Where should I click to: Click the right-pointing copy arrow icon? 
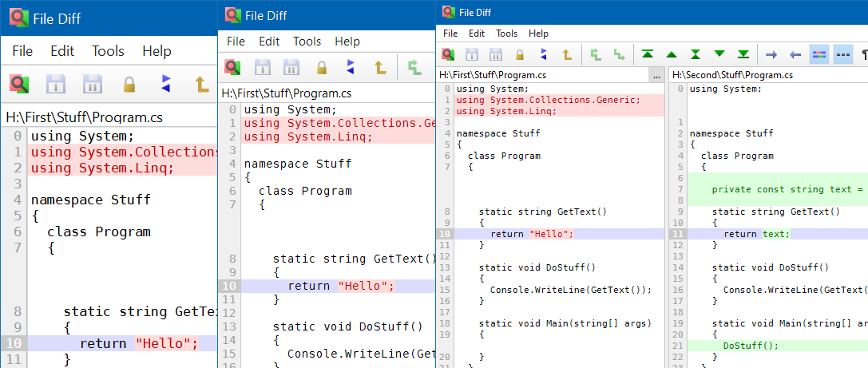tap(771, 54)
